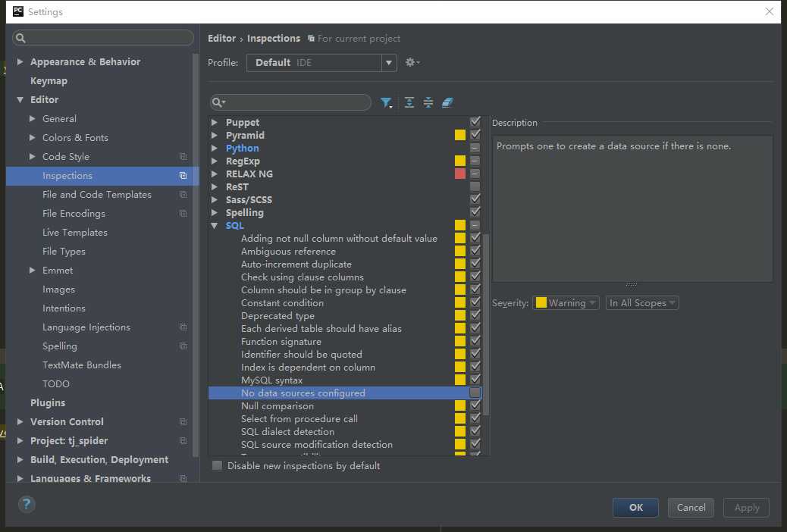Viewport: 787px width, 532px height.
Task: Collapse the Editor settings section
Action: pos(20,100)
